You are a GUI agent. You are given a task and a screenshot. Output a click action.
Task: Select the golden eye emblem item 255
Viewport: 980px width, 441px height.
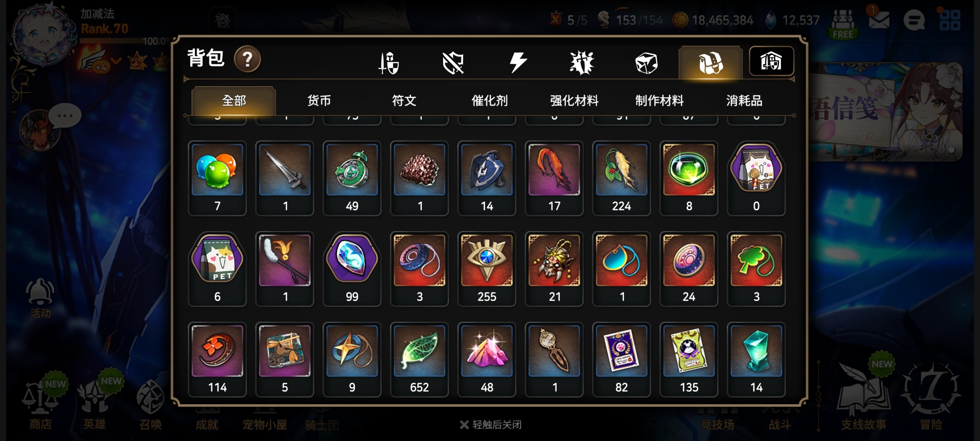pyautogui.click(x=487, y=269)
